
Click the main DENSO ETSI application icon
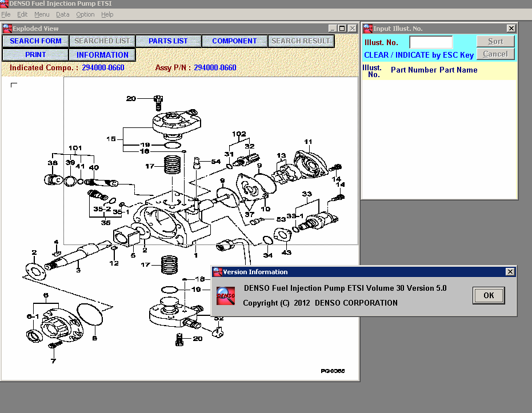pyautogui.click(x=5, y=4)
